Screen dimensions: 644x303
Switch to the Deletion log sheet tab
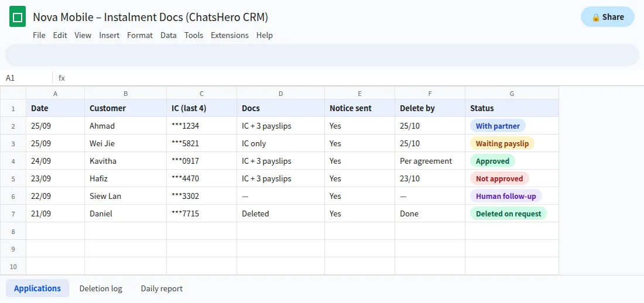pyautogui.click(x=101, y=288)
